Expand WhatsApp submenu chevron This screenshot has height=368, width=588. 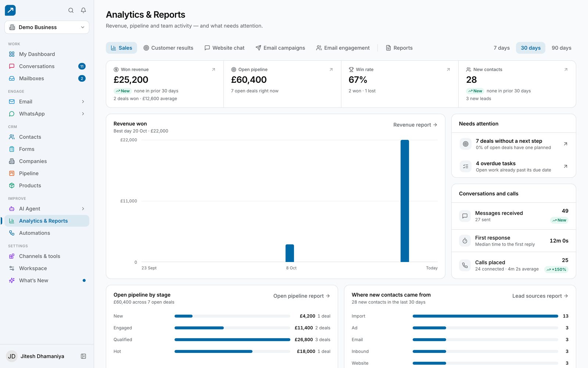pos(83,114)
